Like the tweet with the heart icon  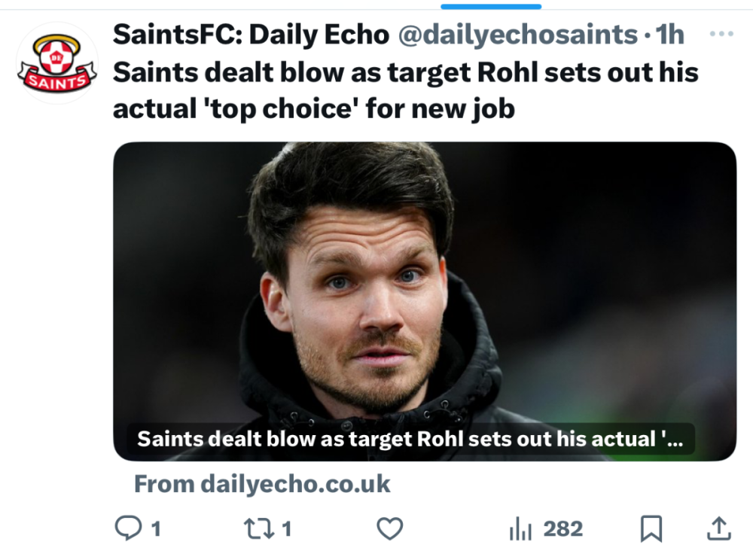(389, 528)
